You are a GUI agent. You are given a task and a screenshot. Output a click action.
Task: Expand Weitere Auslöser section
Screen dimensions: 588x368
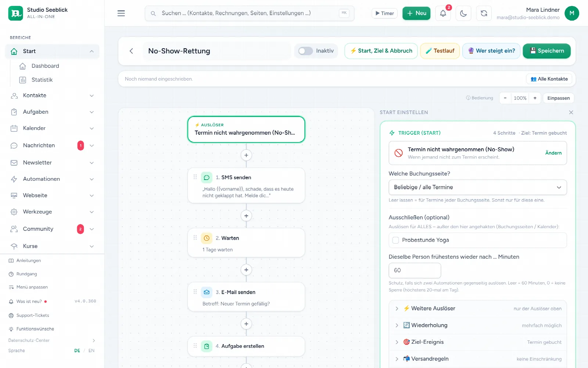(x=477, y=308)
